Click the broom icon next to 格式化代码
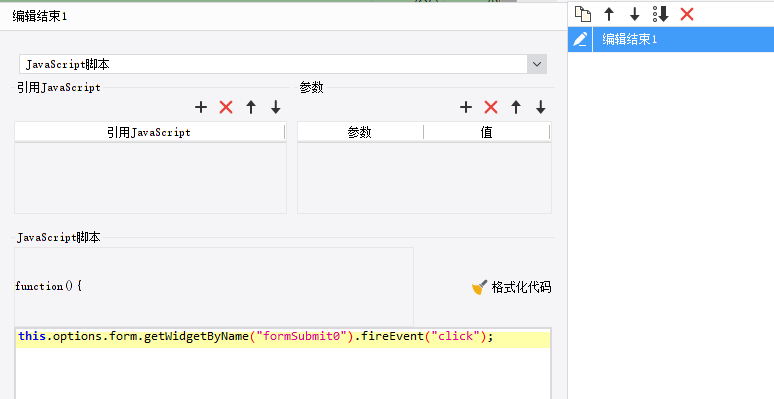Viewport: 774px width, 399px height. click(479, 287)
